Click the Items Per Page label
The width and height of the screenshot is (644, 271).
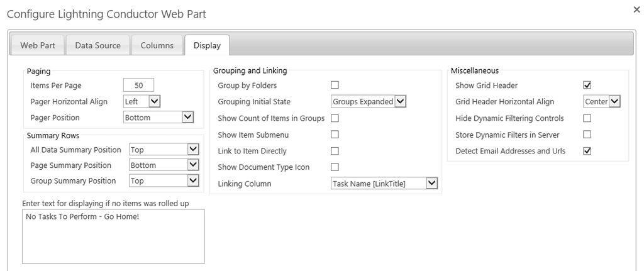[x=56, y=86]
